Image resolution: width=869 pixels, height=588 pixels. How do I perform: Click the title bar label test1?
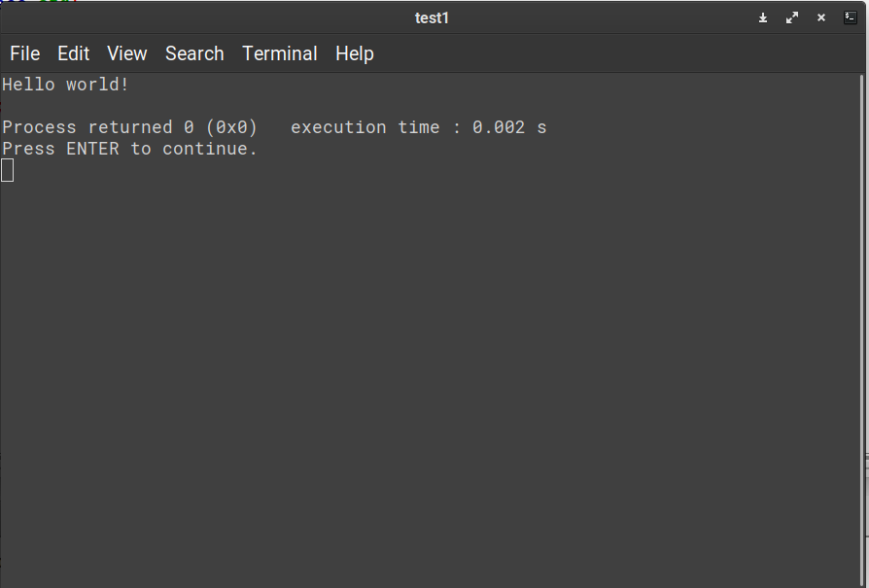(432, 17)
